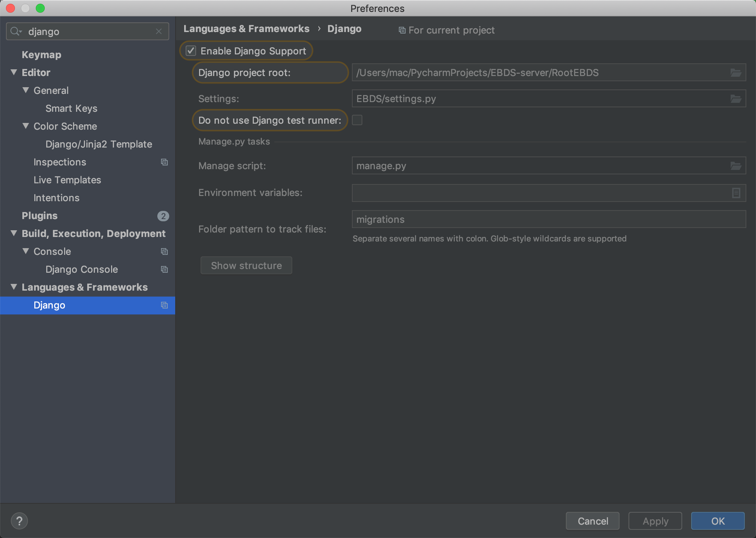Click search magnifier history icon

(x=16, y=32)
